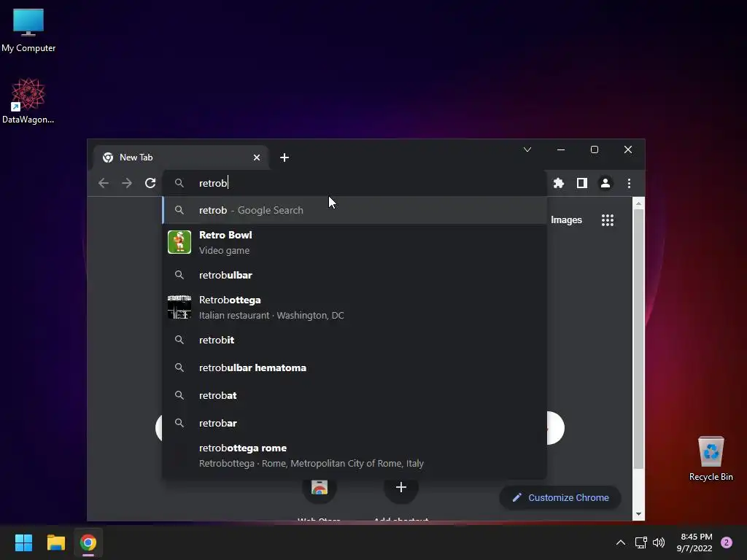Viewport: 747px width, 560px height.
Task: Click the Web Store shortcut icon
Action: [320, 487]
